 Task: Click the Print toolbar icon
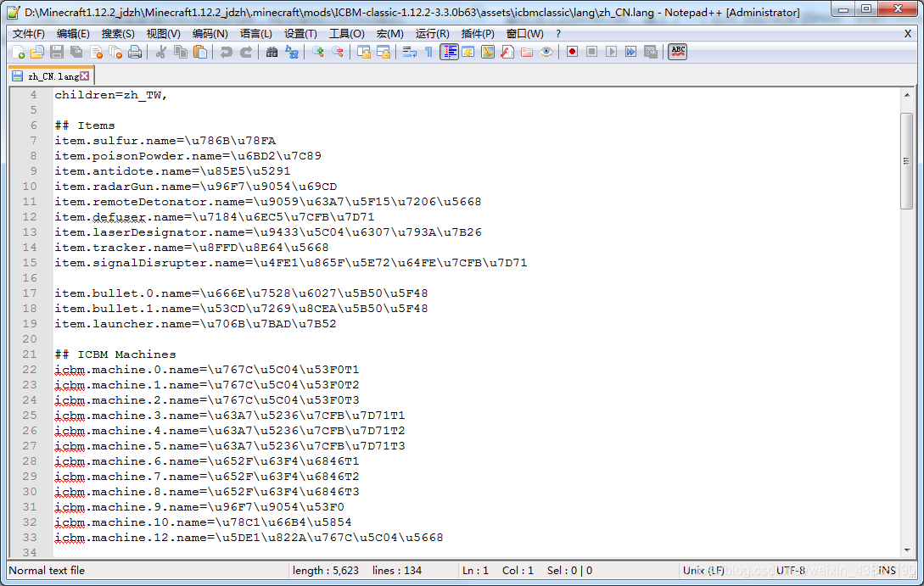(135, 53)
